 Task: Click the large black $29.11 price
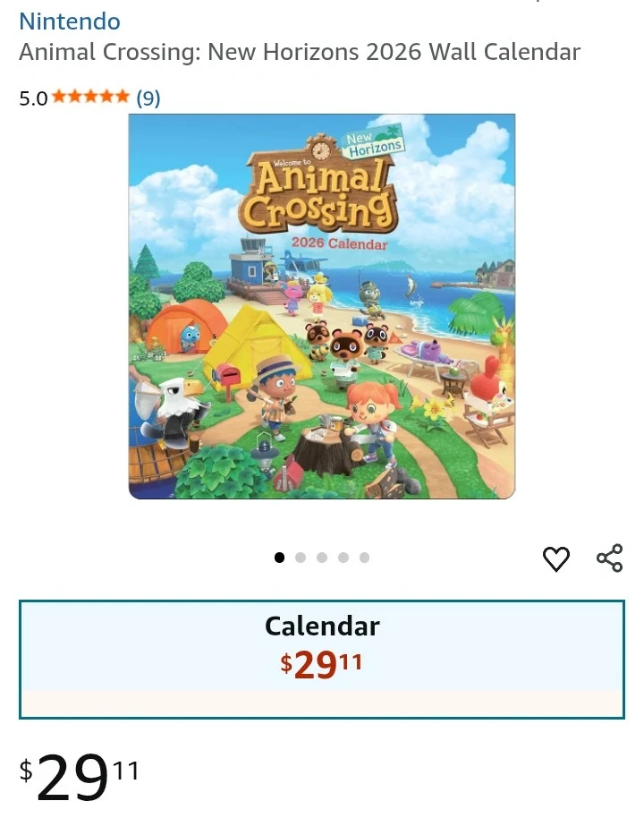tap(80, 777)
